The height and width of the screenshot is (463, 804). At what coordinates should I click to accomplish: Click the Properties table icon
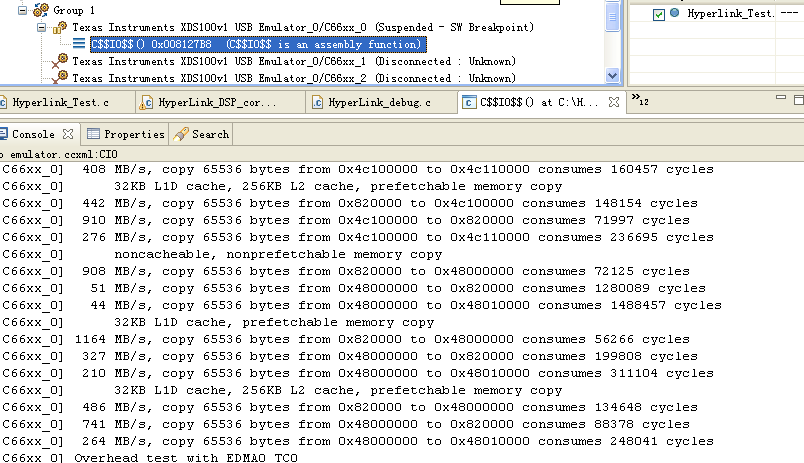pyautogui.click(x=93, y=134)
